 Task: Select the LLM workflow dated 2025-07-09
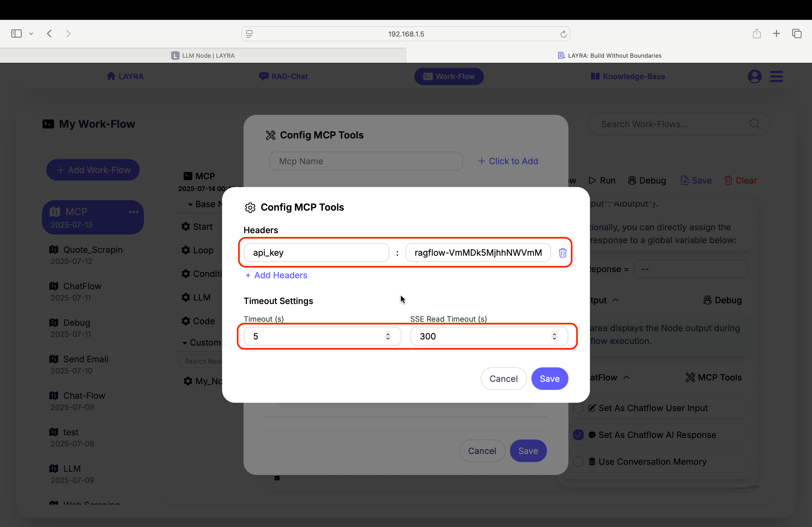click(93, 474)
